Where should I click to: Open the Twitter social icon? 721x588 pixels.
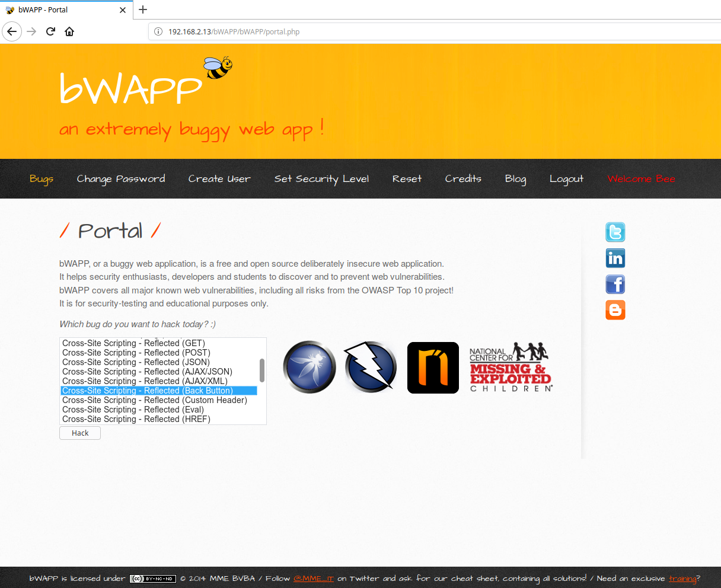615,232
